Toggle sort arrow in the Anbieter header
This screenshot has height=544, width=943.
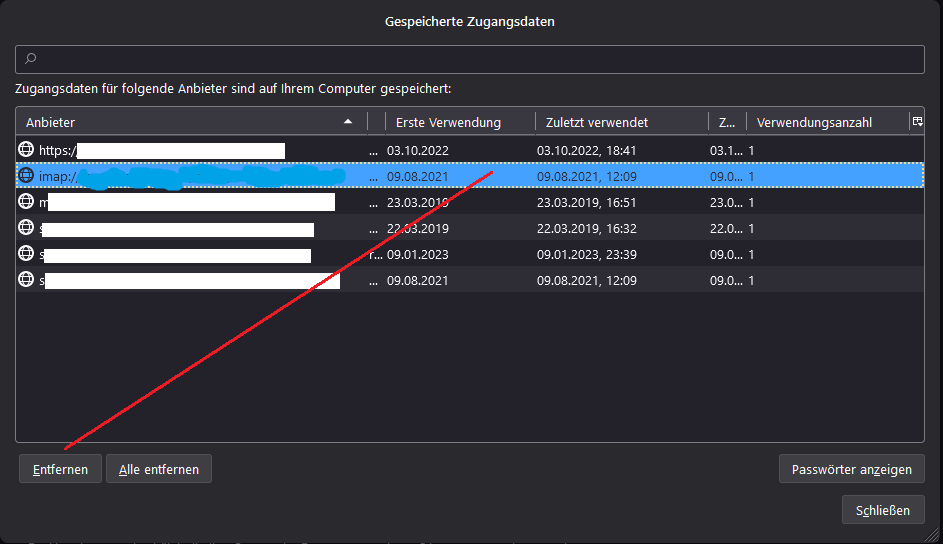click(x=348, y=122)
